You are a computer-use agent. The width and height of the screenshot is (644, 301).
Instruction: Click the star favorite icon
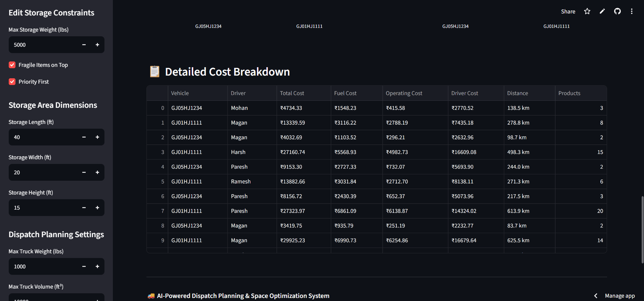587,11
